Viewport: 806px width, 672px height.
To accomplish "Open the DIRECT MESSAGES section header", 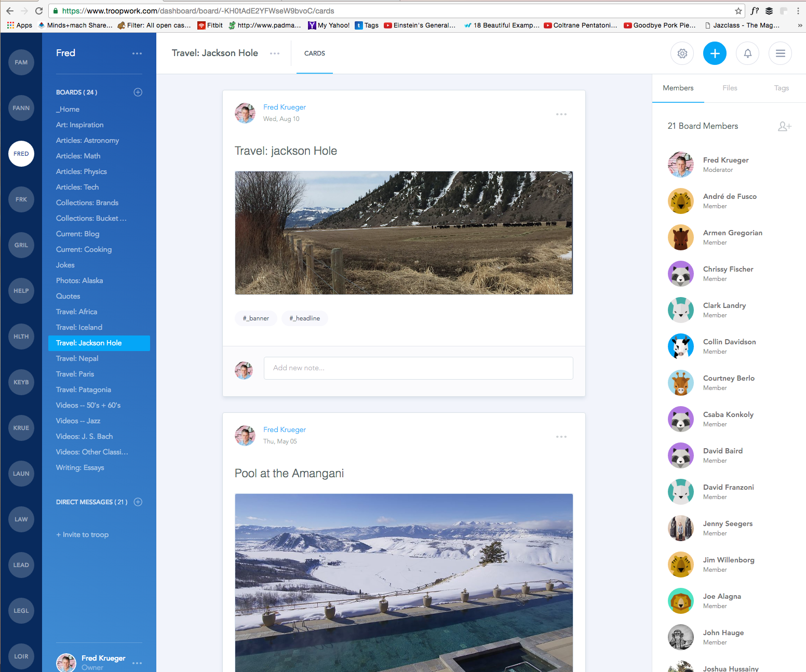I will (91, 502).
